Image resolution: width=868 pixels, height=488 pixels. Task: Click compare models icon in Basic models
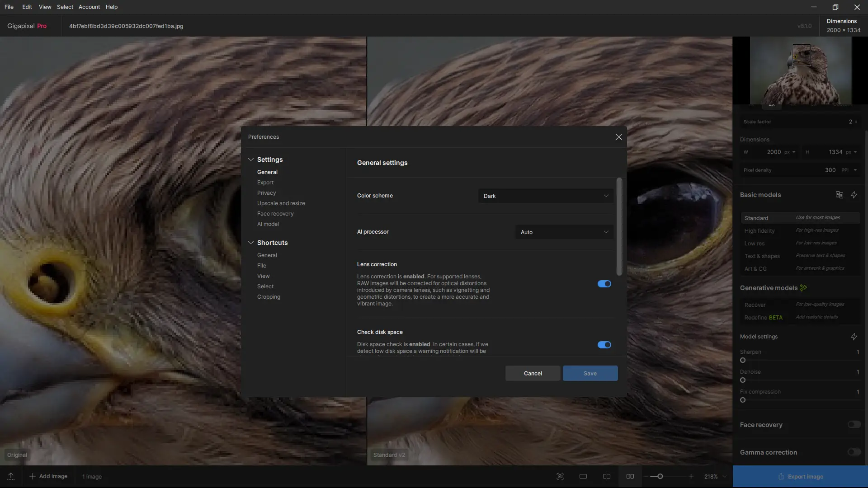click(x=840, y=195)
